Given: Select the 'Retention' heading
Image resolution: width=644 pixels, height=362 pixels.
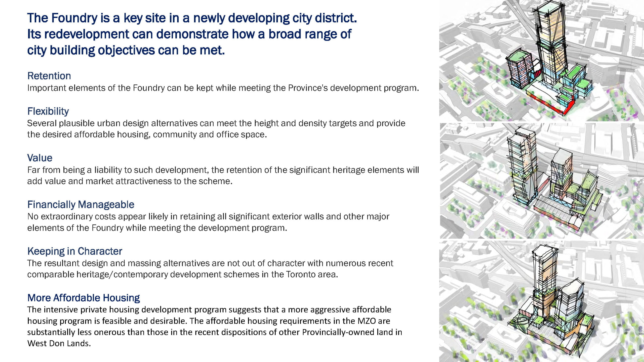Looking at the screenshot, I should click(x=49, y=76).
